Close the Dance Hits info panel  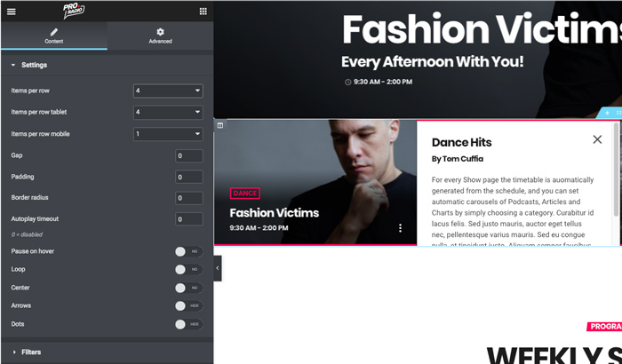click(597, 139)
